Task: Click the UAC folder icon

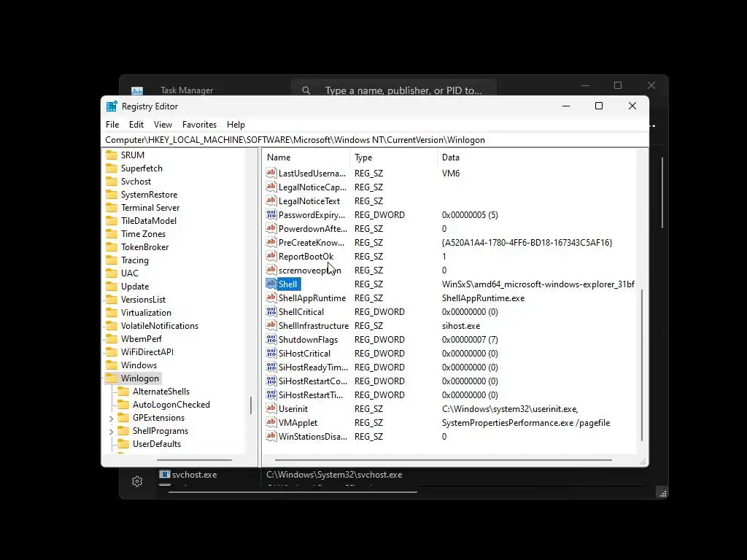Action: pyautogui.click(x=112, y=273)
